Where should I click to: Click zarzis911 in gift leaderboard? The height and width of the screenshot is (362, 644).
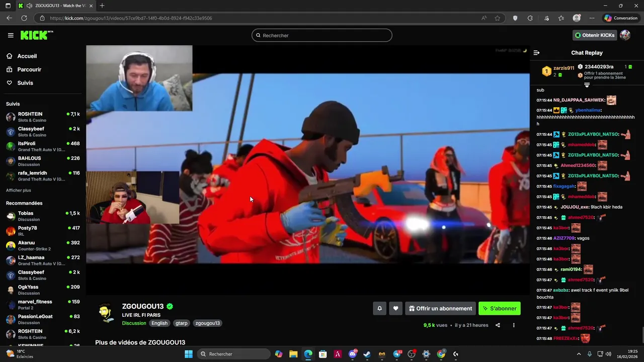click(563, 68)
